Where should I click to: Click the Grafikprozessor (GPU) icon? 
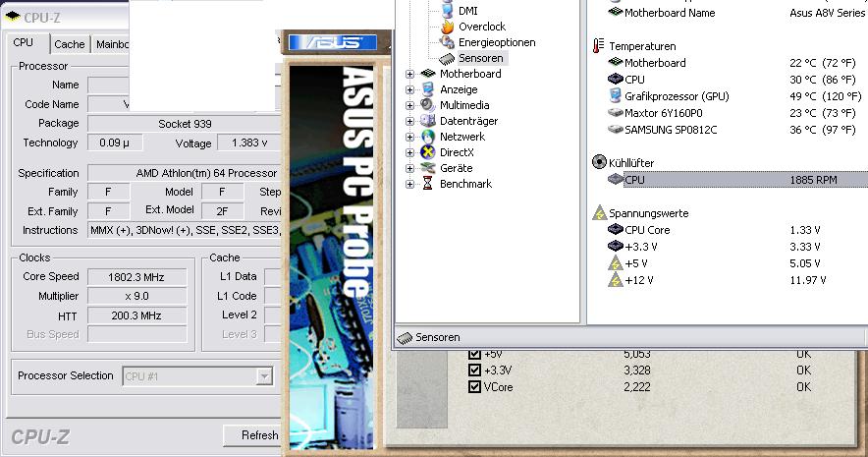pyautogui.click(x=615, y=96)
